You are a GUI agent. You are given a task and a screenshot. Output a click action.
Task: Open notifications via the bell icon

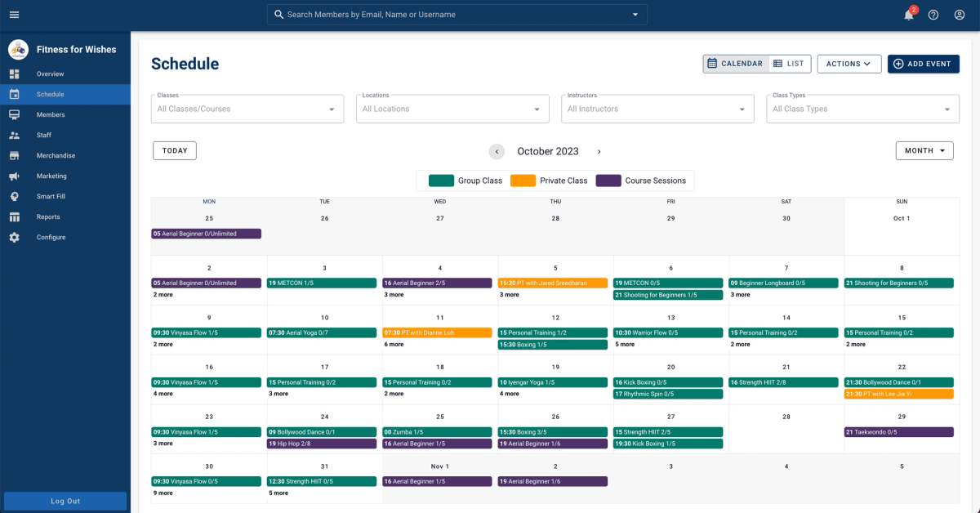coord(908,15)
